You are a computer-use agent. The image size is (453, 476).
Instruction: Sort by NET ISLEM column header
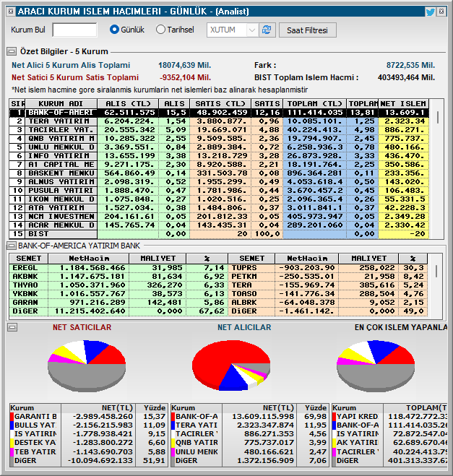click(404, 103)
